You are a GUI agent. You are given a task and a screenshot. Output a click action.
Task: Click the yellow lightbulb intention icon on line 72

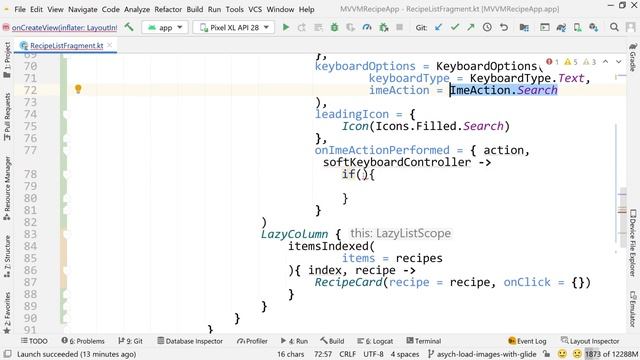[x=78, y=89]
